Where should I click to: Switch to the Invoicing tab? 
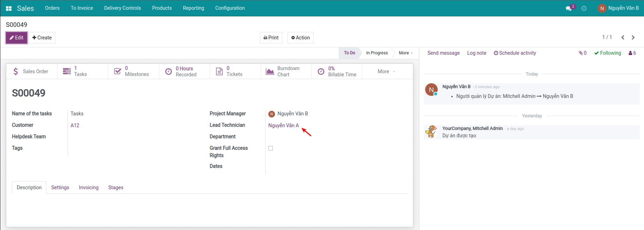[89, 187]
